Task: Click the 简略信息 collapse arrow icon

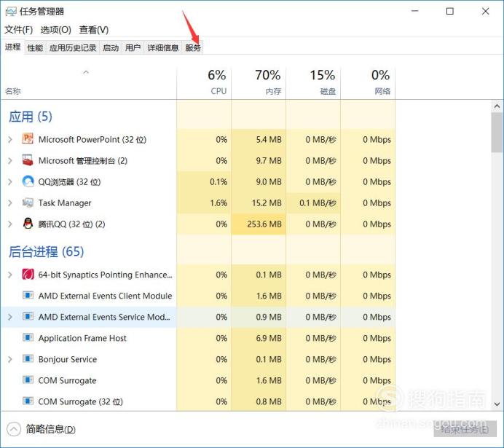Action: tap(14, 429)
